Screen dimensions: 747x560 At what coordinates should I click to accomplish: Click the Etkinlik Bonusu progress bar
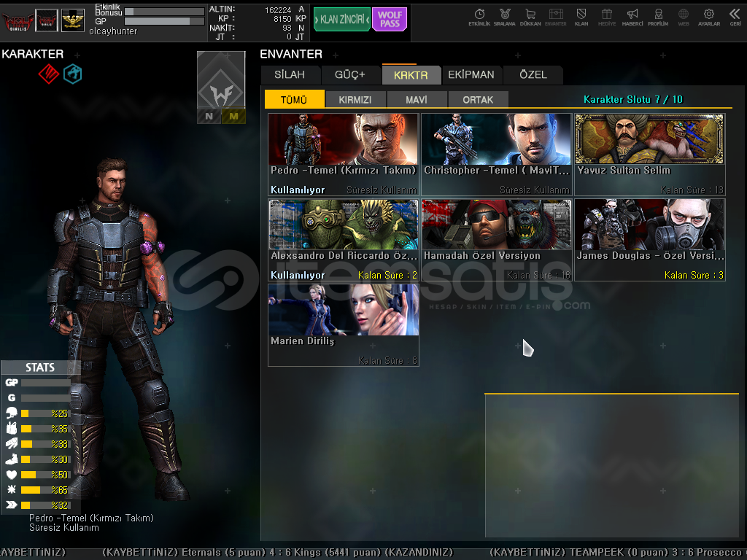pyautogui.click(x=164, y=12)
